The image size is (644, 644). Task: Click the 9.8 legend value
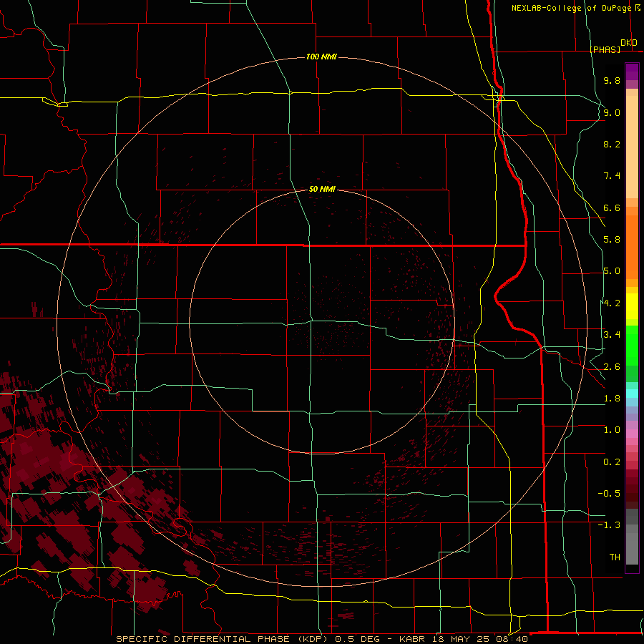tap(612, 80)
